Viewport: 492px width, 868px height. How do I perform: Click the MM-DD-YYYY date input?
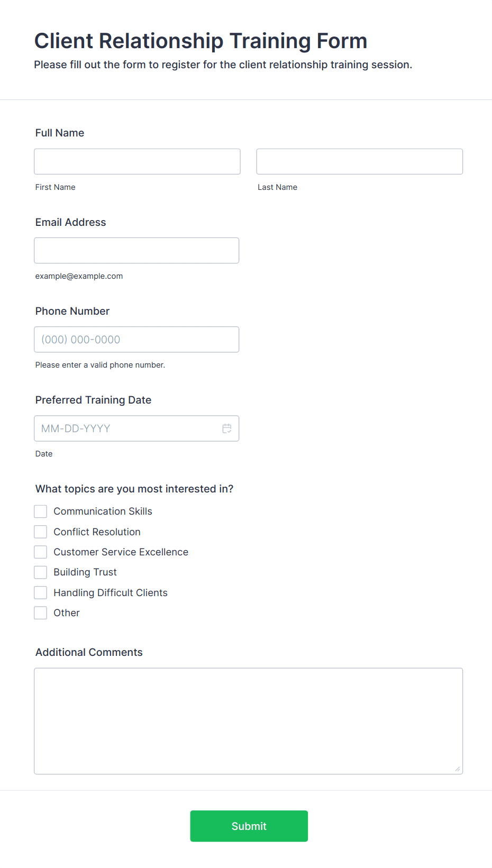127,428
